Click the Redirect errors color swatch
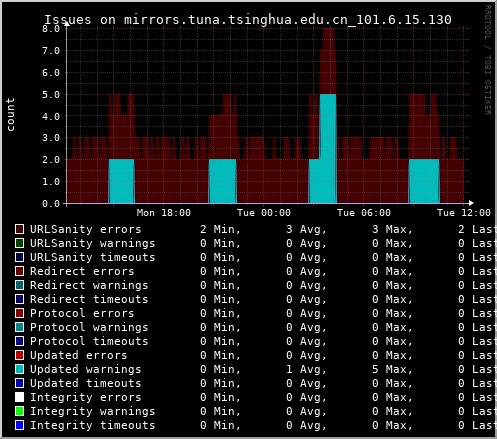497x439 pixels. (19, 271)
